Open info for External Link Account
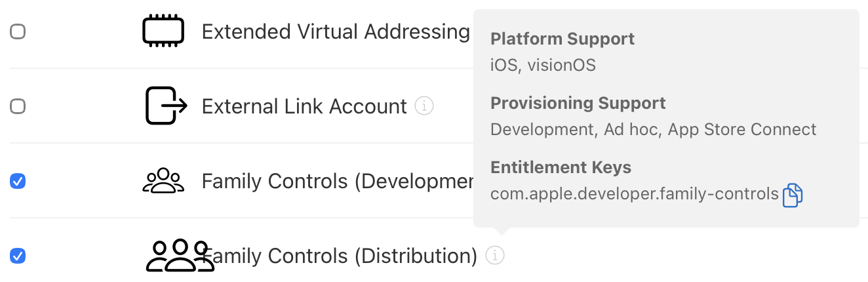 click(424, 106)
